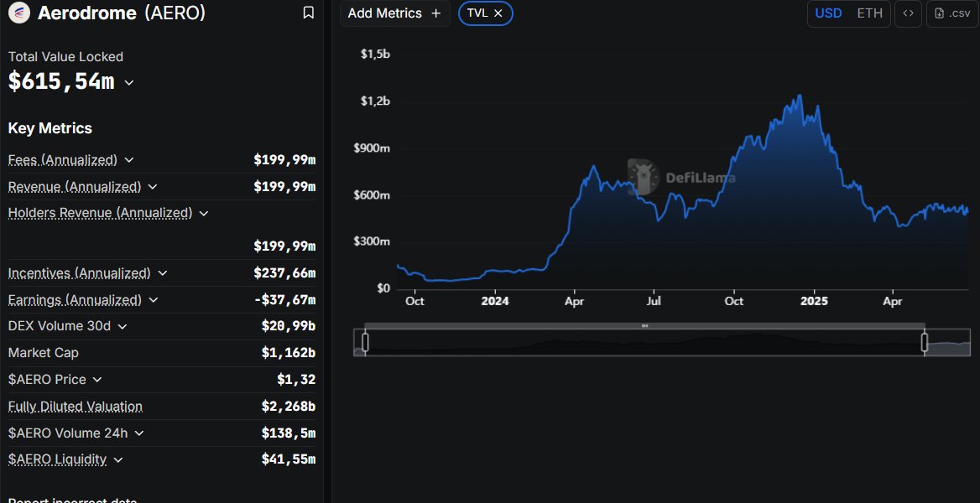This screenshot has height=503, width=980.
Task: Expand the $AERO Liquidity row
Action: (117, 460)
